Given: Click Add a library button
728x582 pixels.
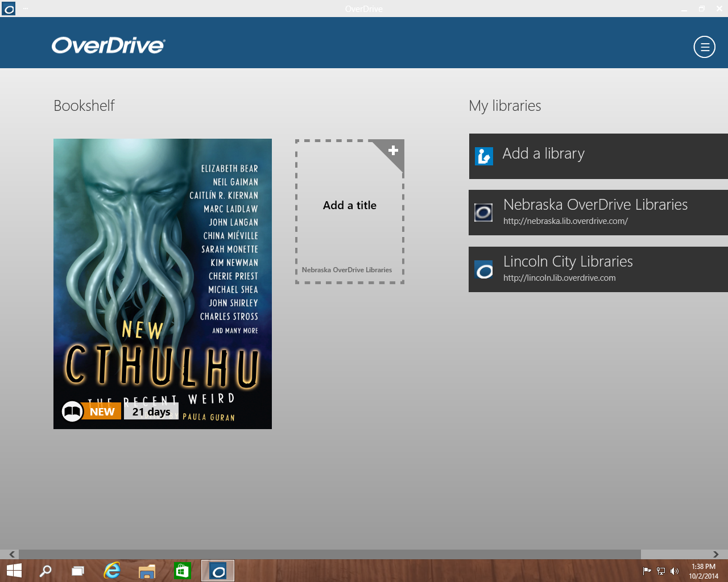Looking at the screenshot, I should pyautogui.click(x=598, y=156).
